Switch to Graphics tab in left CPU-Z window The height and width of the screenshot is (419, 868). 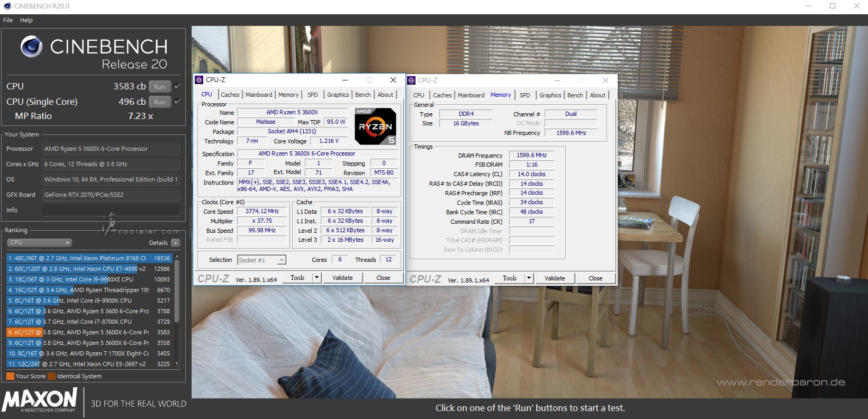click(338, 95)
